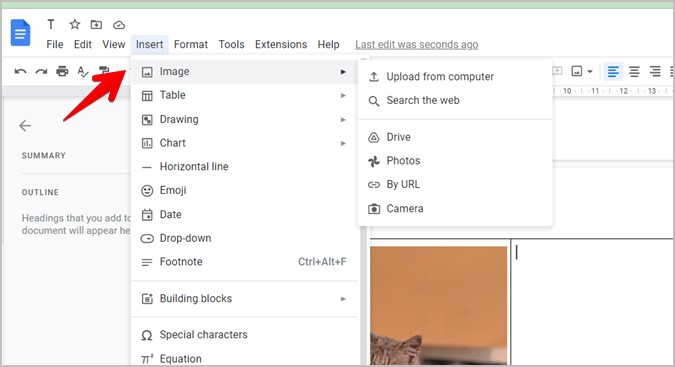The width and height of the screenshot is (675, 367).
Task: Open the 'Last edit was seconds ago' link
Action: pyautogui.click(x=417, y=44)
